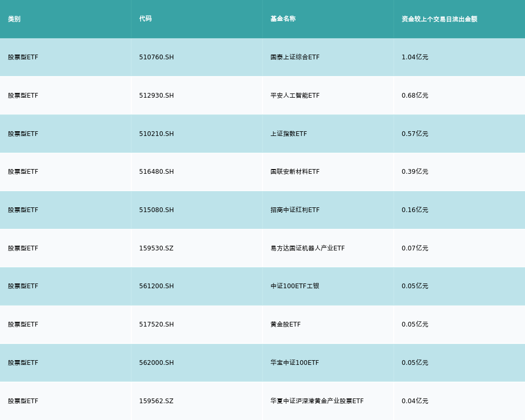Select code 516480.SH
Screen dimensions: 525x420
[156, 172]
